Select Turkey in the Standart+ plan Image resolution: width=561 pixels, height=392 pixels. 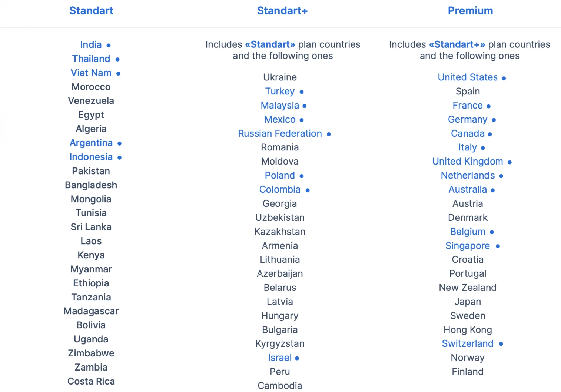pyautogui.click(x=280, y=92)
